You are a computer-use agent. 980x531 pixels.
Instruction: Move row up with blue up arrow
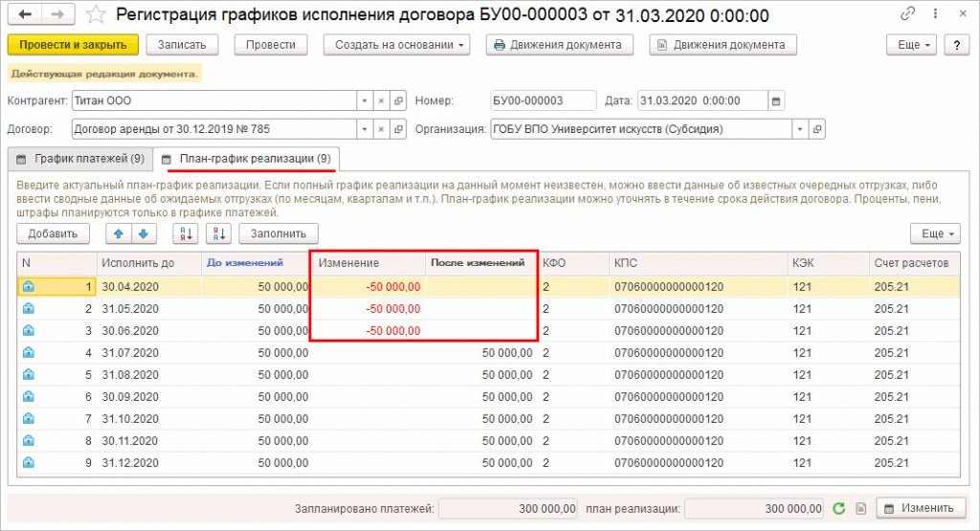click(x=120, y=233)
